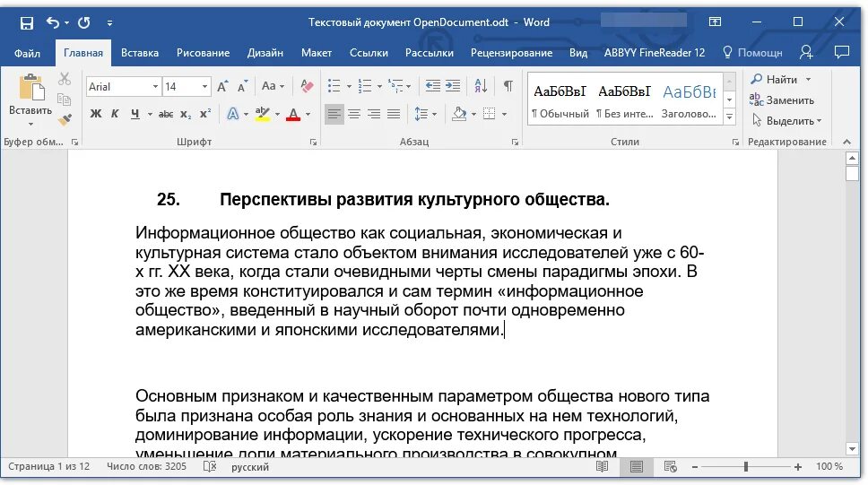Click the Число слов: 3205 counter
This screenshot has height=485, width=868.
(x=147, y=467)
